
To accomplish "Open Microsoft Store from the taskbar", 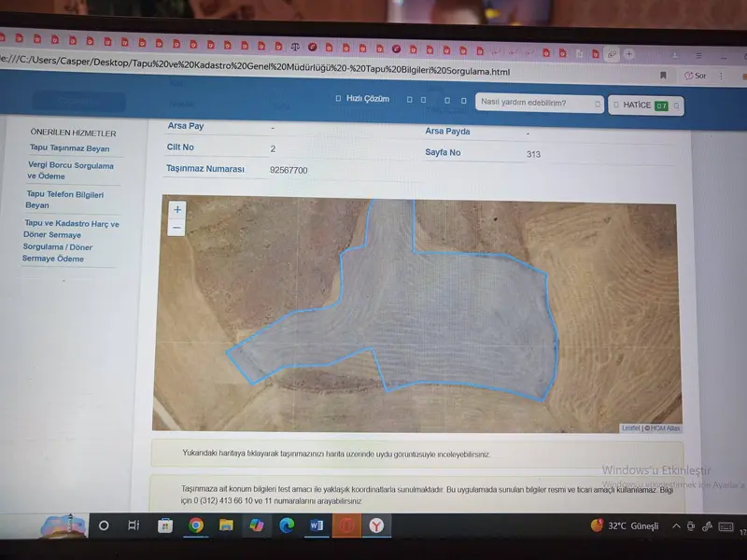I will tap(165, 525).
